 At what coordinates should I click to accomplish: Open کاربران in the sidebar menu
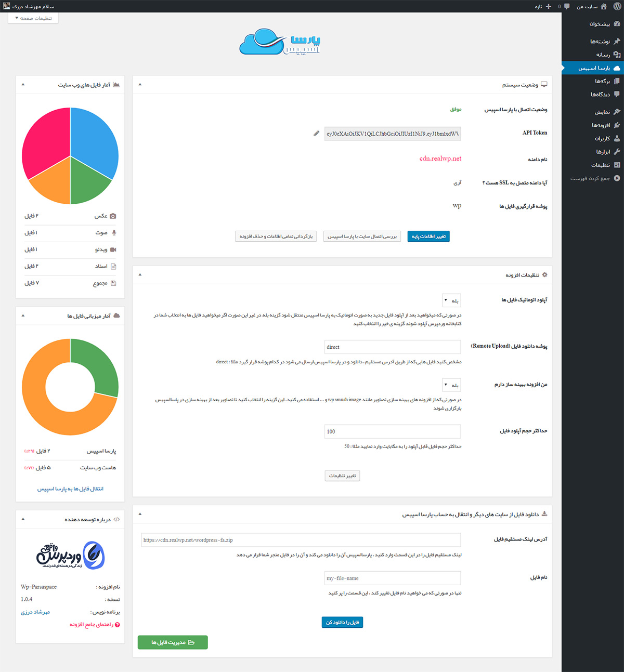[x=593, y=138]
